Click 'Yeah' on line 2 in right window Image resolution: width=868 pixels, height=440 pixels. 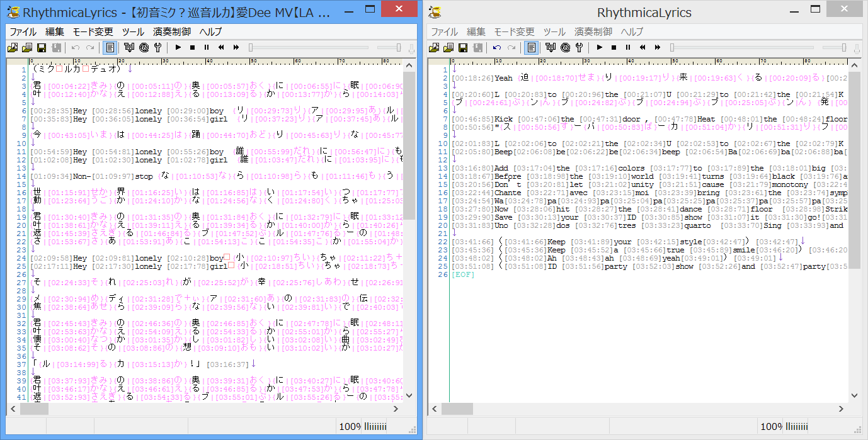point(503,78)
